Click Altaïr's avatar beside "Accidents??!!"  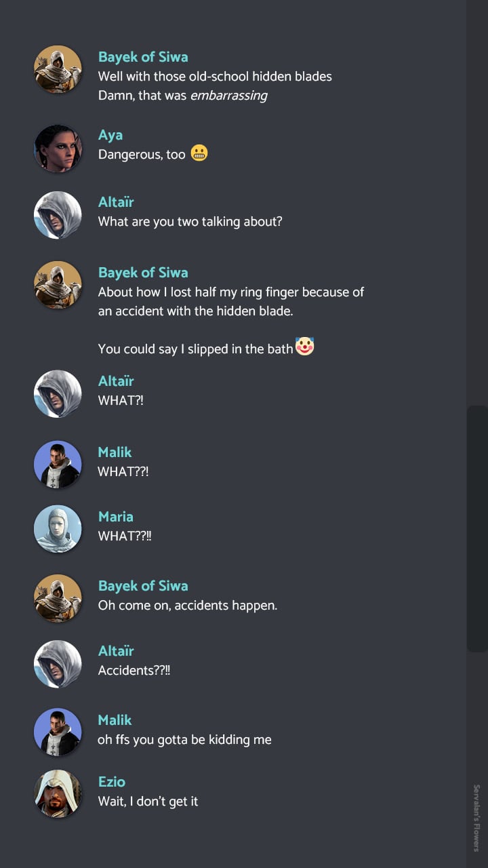click(58, 664)
